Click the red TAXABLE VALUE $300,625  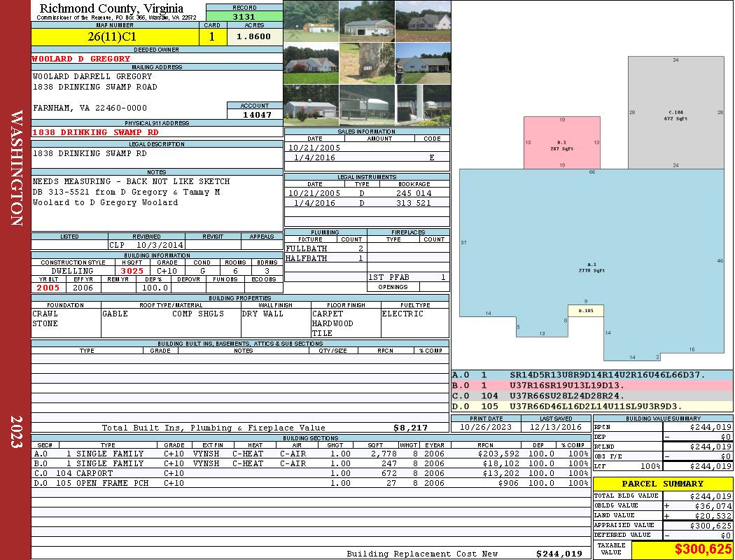pyautogui.click(x=703, y=549)
